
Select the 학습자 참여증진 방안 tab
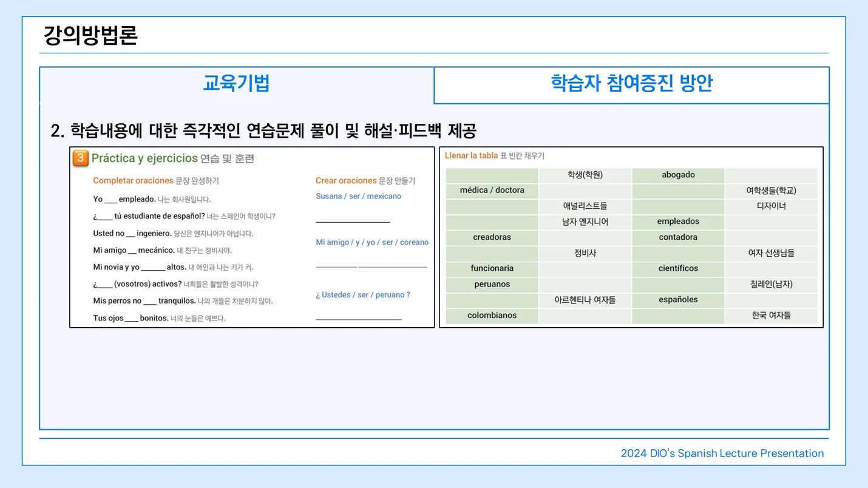[631, 84]
